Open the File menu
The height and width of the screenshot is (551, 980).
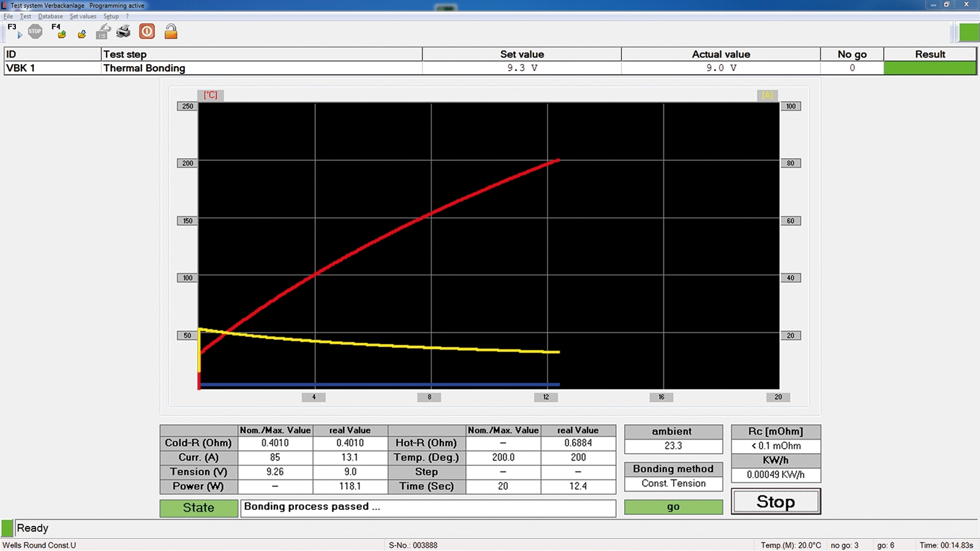pos(8,17)
